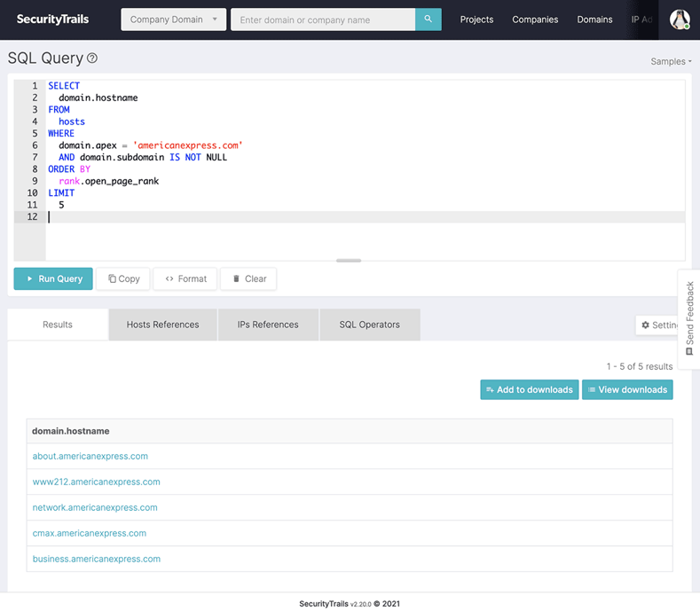Screen dimensions: 700x611
Task: Run the SQL query
Action: click(53, 278)
